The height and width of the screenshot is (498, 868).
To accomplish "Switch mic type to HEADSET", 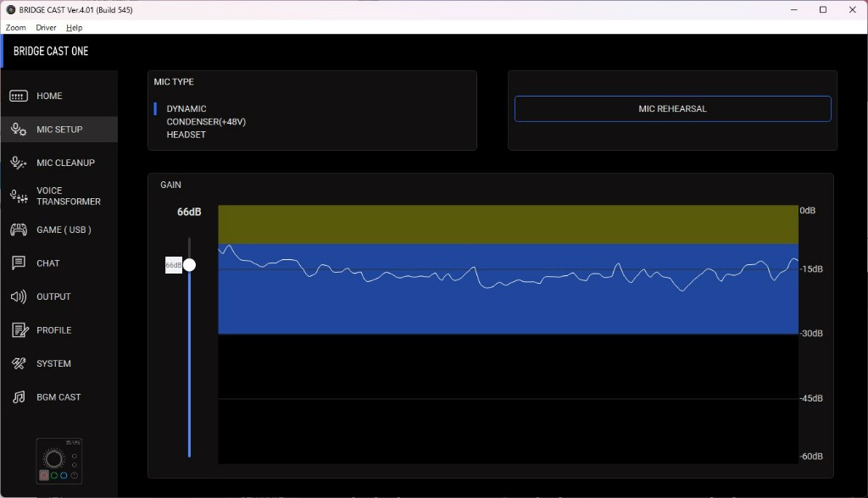I will 186,135.
